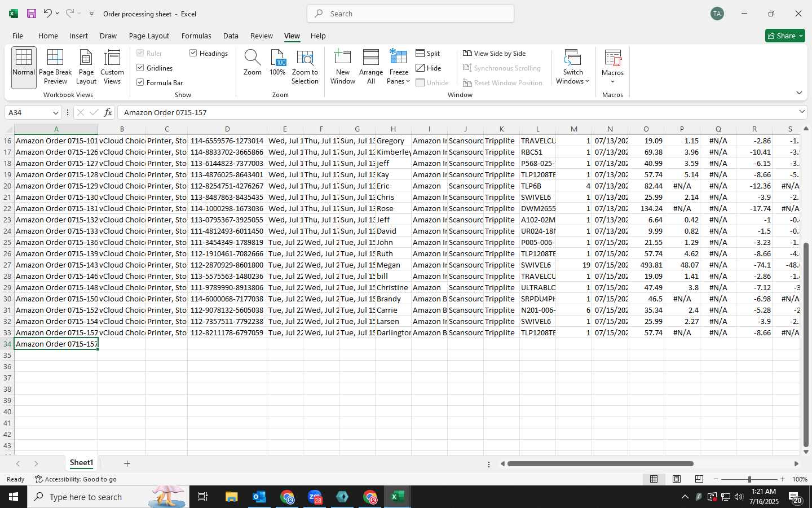
Task: Select Page Layout view in status bar
Action: pos(677,479)
